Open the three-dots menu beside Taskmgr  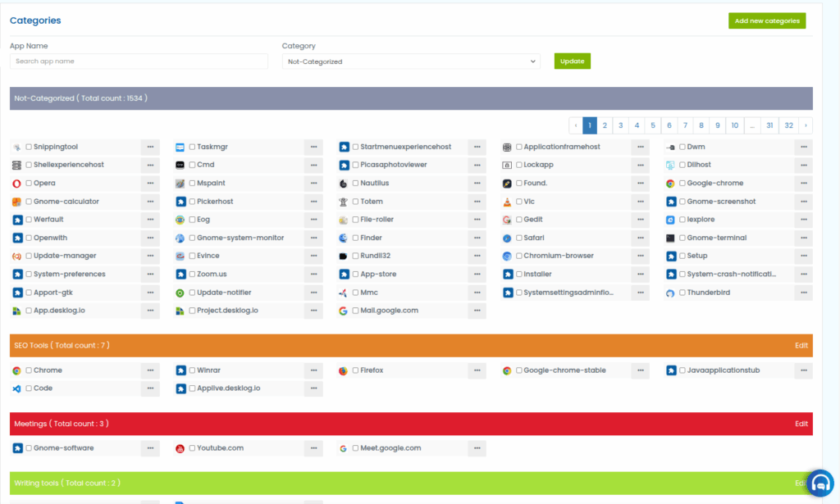[x=313, y=148]
